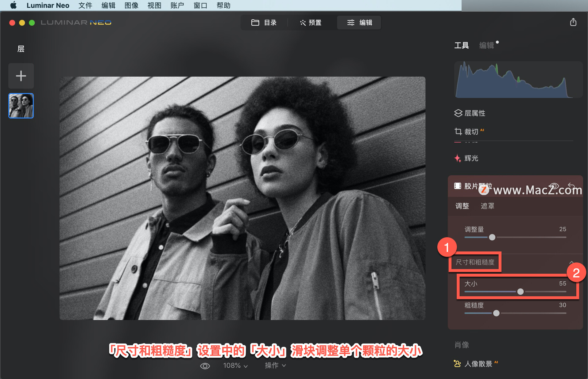Select the portrait layer thumbnail
588x379 pixels.
click(x=21, y=106)
